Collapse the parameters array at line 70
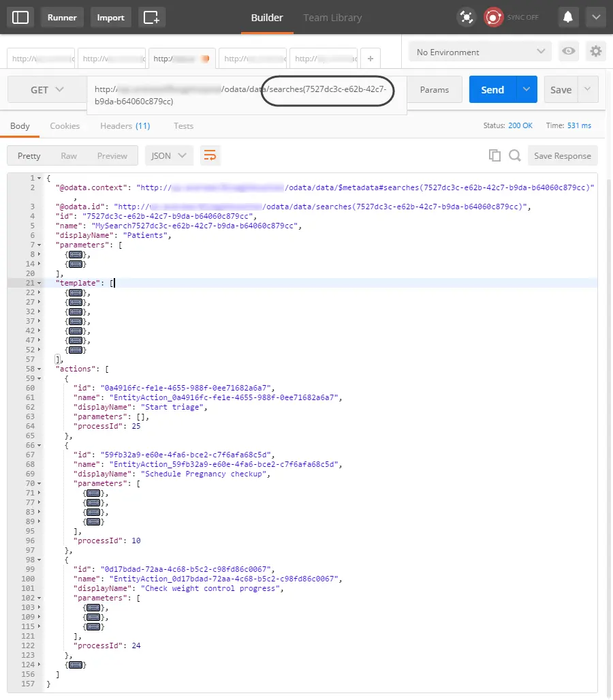 (x=40, y=483)
